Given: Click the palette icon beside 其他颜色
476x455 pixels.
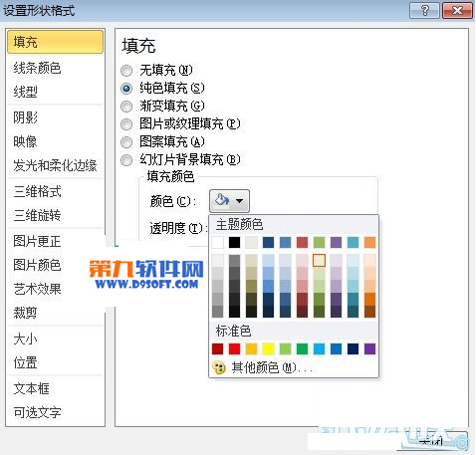Looking at the screenshot, I should point(219,368).
